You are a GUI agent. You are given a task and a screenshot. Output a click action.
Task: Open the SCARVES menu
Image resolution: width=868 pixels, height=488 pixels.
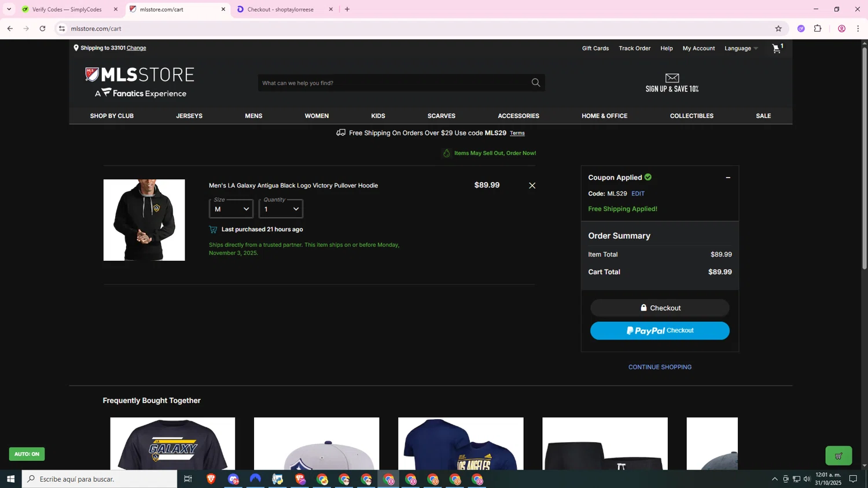point(442,116)
